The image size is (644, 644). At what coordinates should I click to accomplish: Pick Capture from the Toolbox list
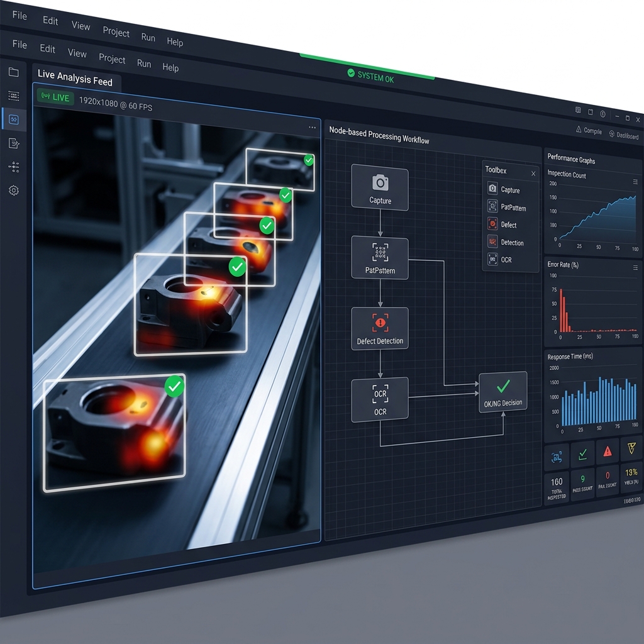(x=504, y=189)
